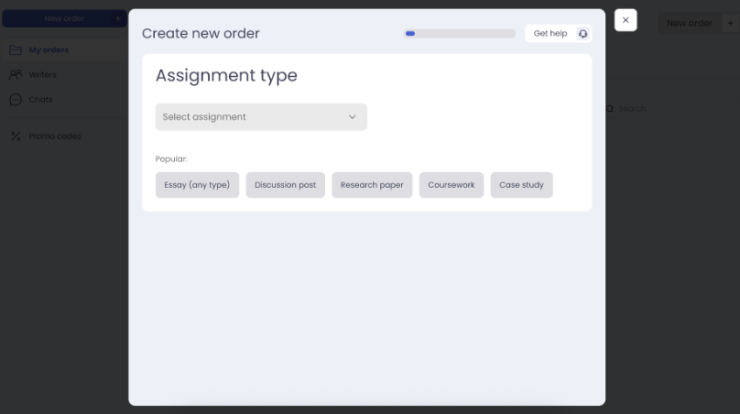Choose the Essay (any type) option
This screenshot has height=414, width=740.
click(197, 185)
